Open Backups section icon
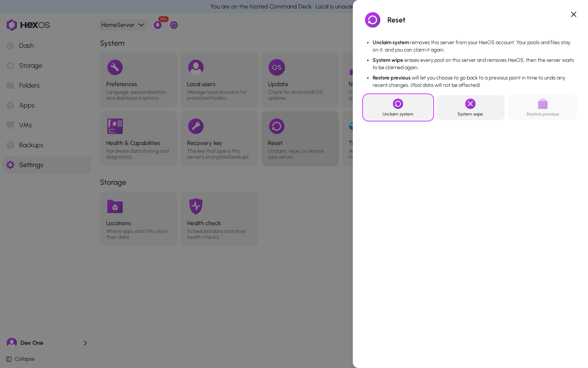Screen dimensions: 588x368 (x=10, y=145)
